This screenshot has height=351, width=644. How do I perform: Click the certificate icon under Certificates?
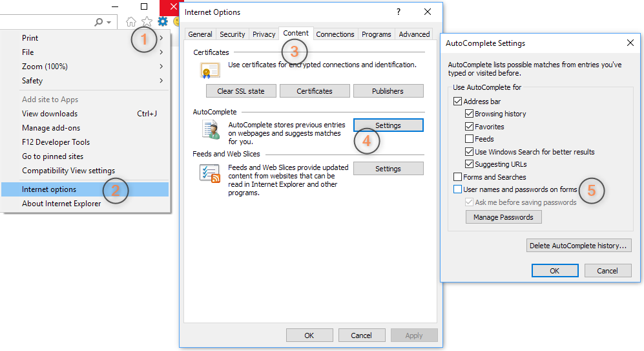point(210,70)
